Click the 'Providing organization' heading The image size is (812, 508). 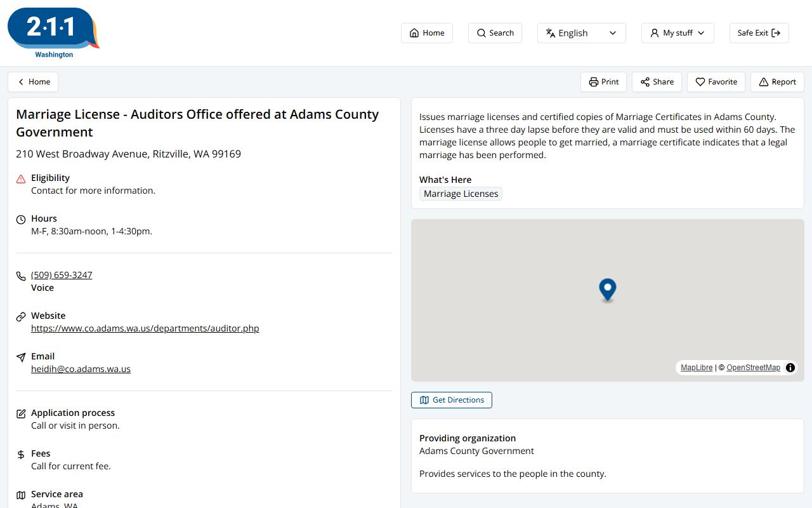click(468, 438)
